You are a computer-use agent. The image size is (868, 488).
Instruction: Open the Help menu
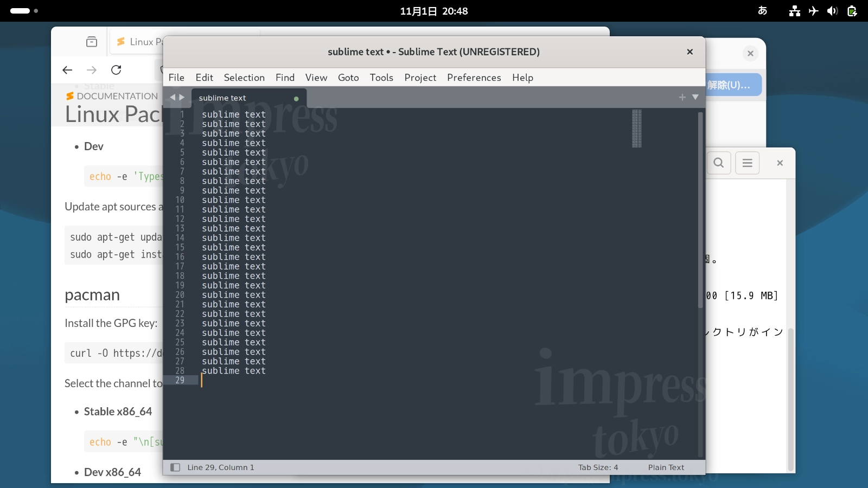(522, 78)
